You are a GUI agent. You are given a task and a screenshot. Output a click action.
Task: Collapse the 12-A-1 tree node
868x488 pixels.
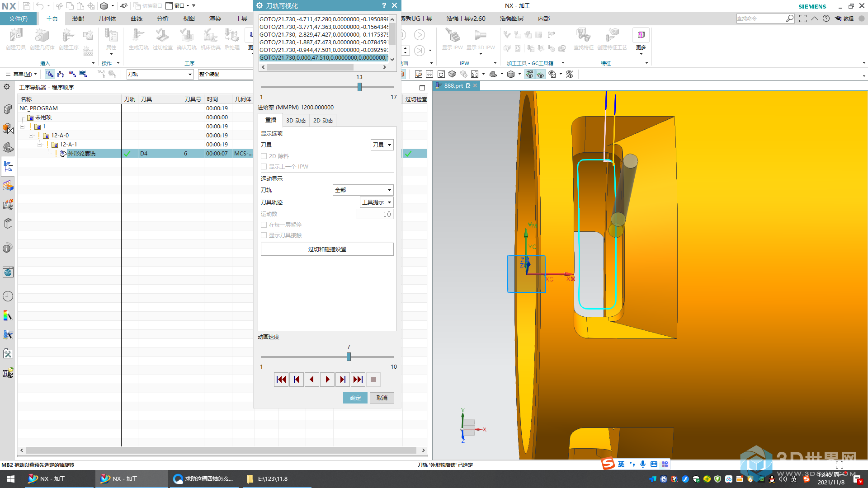[x=40, y=145]
